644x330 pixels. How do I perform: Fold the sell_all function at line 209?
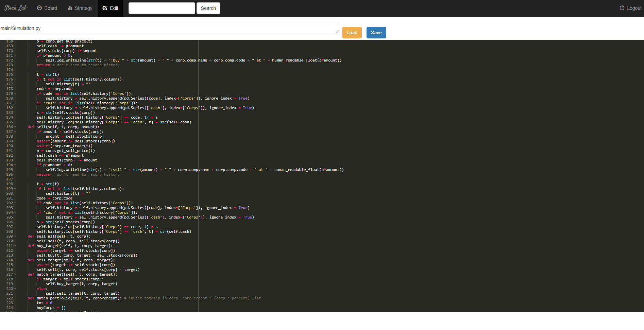pos(15,236)
